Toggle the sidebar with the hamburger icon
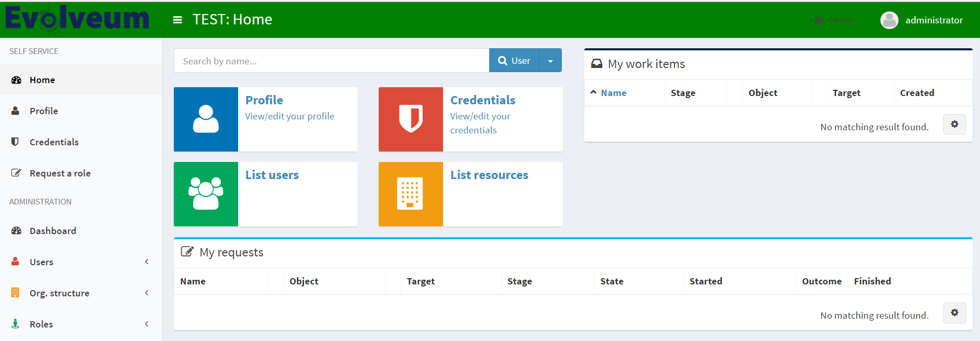Image resolution: width=980 pixels, height=341 pixels. (x=177, y=20)
